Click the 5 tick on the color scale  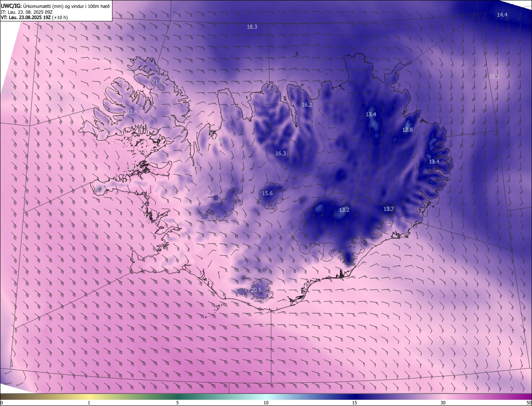177,403
